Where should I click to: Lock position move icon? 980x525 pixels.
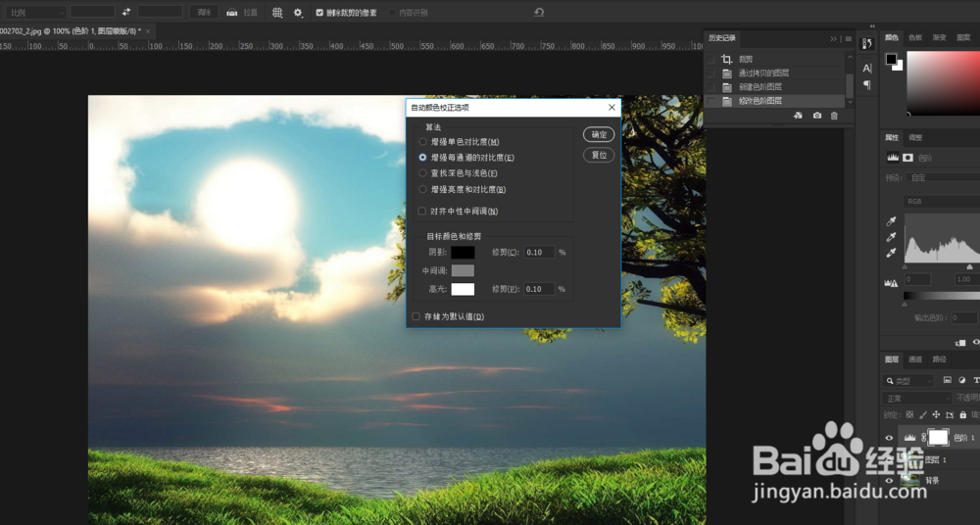936,414
